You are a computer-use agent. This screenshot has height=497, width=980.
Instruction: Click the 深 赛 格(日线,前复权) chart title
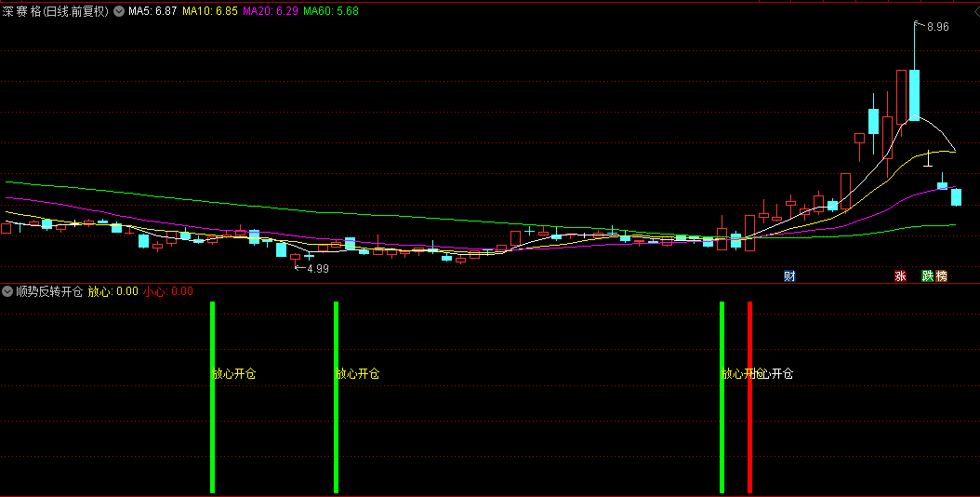click(55, 11)
